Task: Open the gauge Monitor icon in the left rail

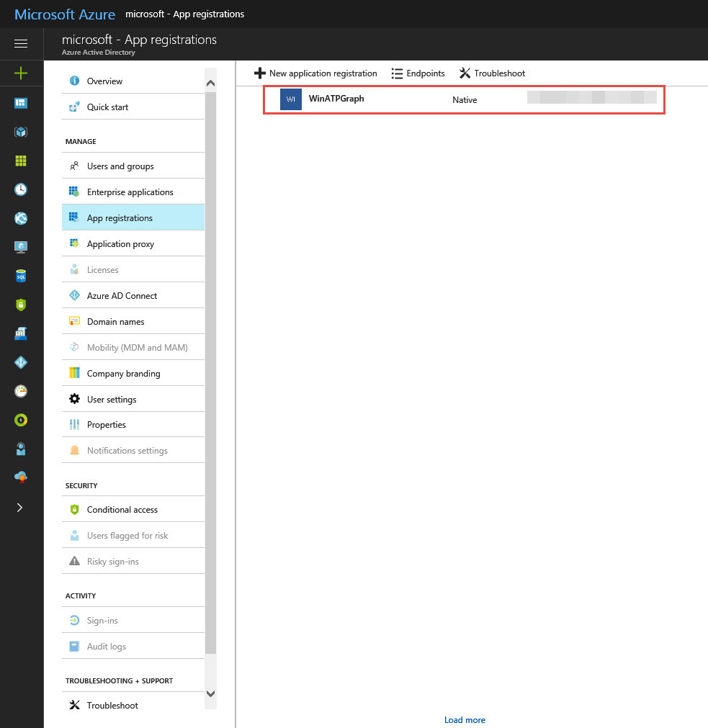Action: (21, 391)
